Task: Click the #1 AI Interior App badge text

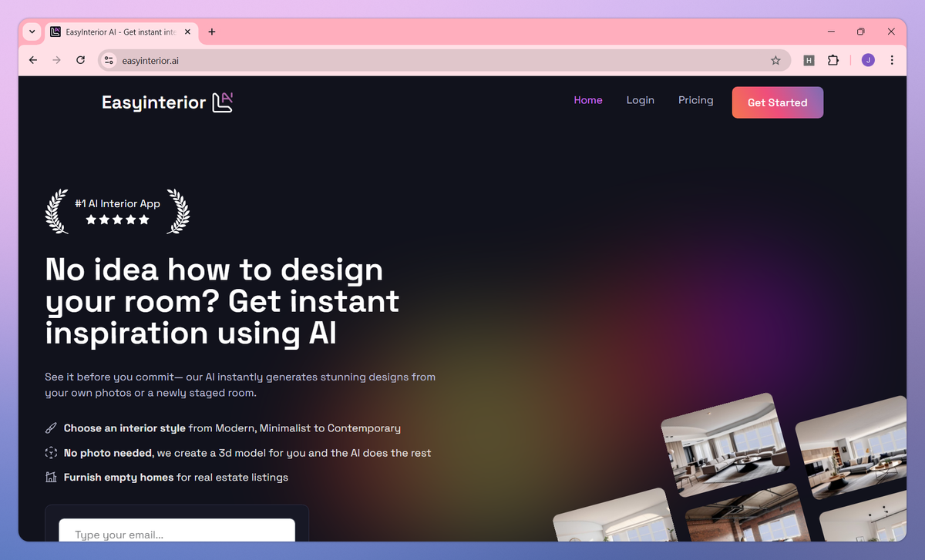Action: [x=117, y=203]
